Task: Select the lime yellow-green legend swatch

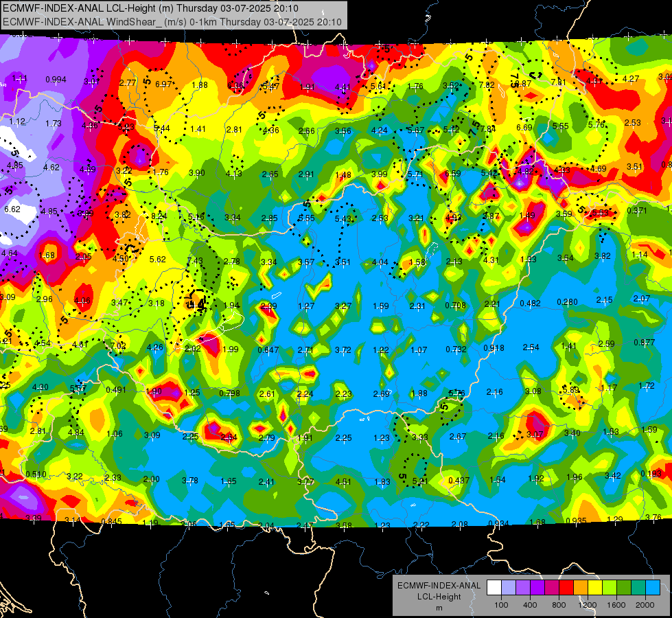Action: [x=610, y=588]
